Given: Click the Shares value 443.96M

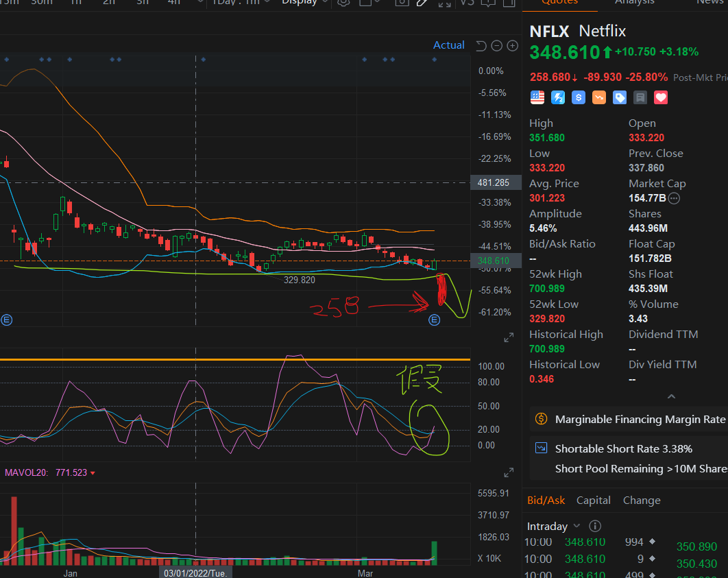Looking at the screenshot, I should (x=648, y=228).
